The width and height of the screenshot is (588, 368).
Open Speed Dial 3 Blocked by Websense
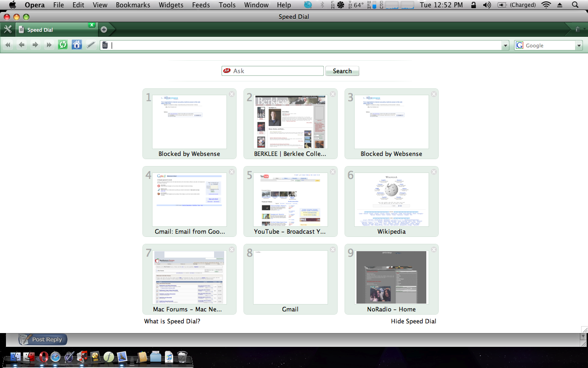[x=391, y=122]
